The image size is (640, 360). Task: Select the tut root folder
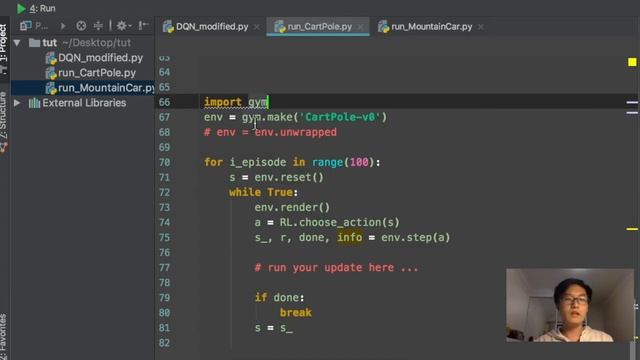[x=49, y=43]
